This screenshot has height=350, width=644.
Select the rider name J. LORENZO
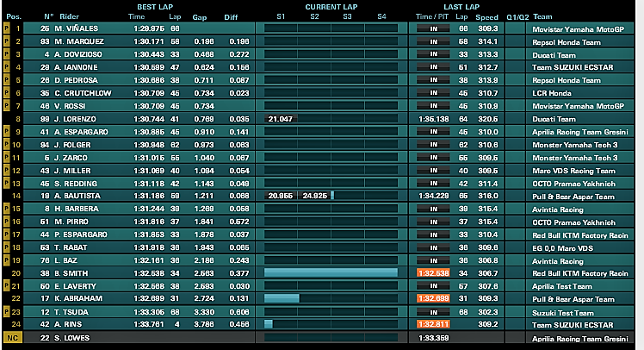pyautogui.click(x=75, y=119)
